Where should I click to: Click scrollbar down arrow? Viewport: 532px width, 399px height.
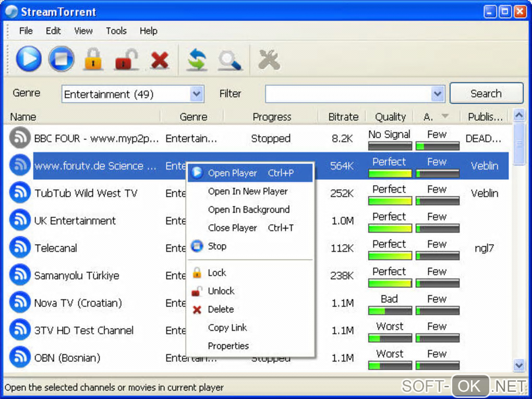[519, 365]
